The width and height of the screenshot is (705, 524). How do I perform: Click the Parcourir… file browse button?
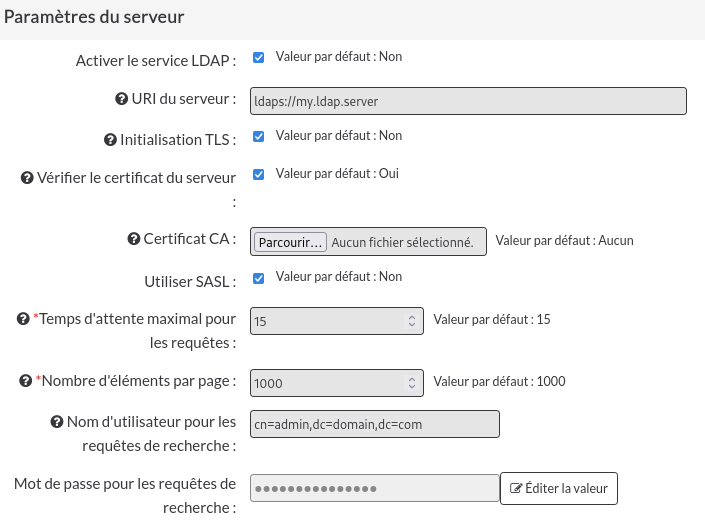290,242
